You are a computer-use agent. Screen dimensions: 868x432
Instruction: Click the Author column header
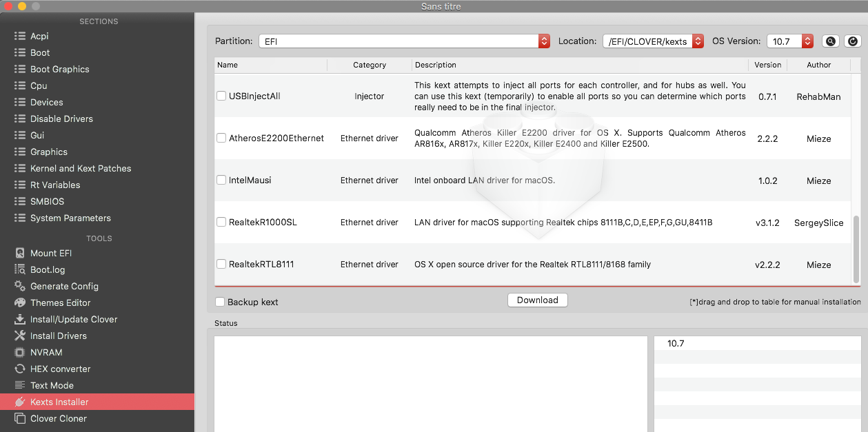(819, 65)
